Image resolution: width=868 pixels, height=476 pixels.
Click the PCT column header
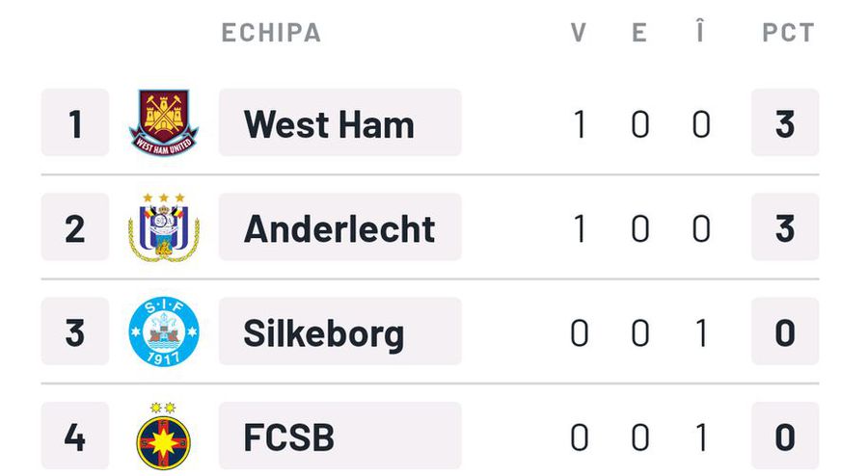[788, 33]
